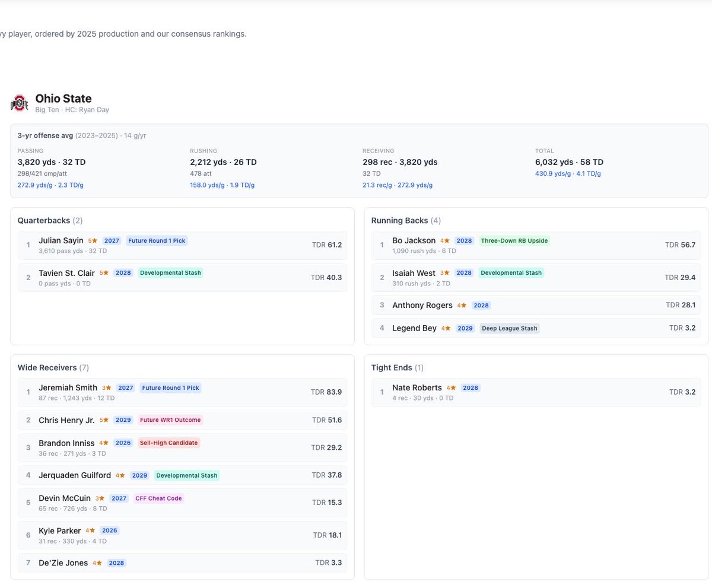Viewport: 712px width, 588px height.
Task: Select Bo Jackson running back entry
Action: [536, 245]
